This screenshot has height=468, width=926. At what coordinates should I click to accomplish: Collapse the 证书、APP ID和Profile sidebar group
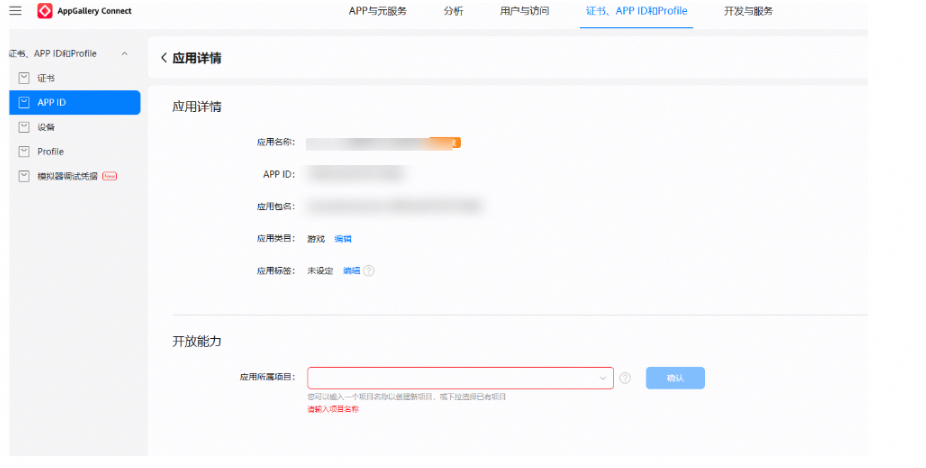tap(124, 53)
